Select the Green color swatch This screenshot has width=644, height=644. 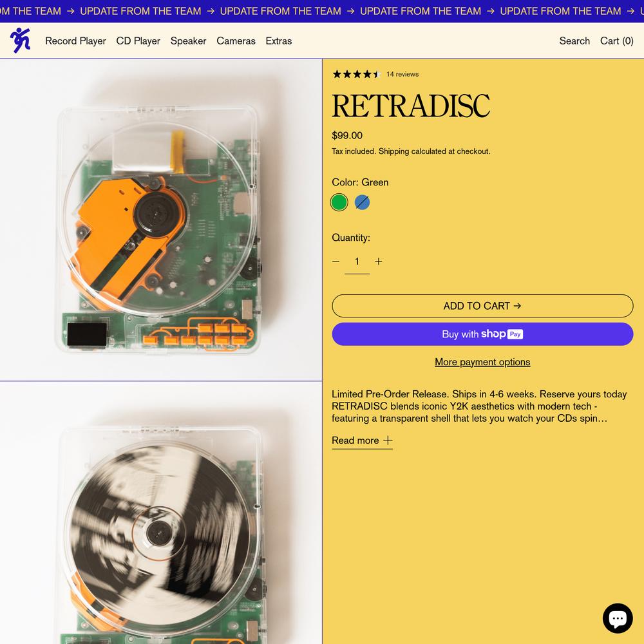coord(339,202)
